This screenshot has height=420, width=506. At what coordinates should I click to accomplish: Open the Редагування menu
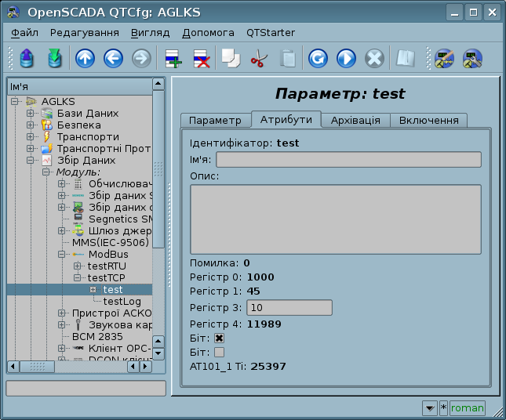(85, 33)
